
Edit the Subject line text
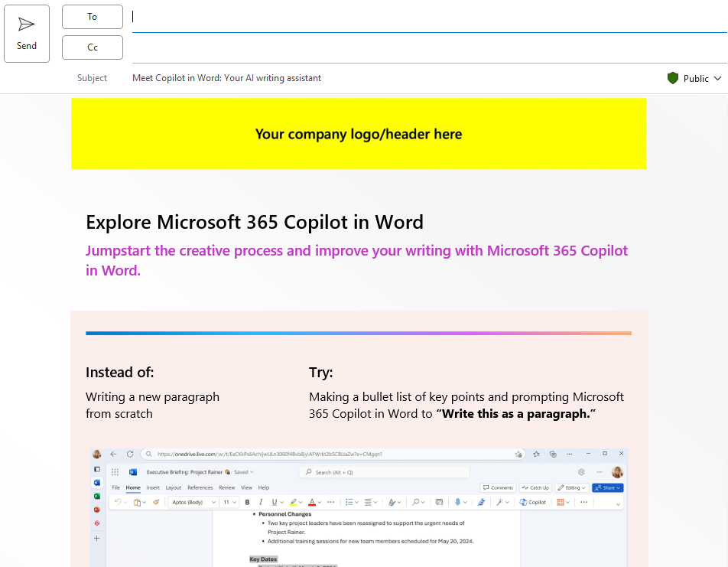(x=226, y=78)
